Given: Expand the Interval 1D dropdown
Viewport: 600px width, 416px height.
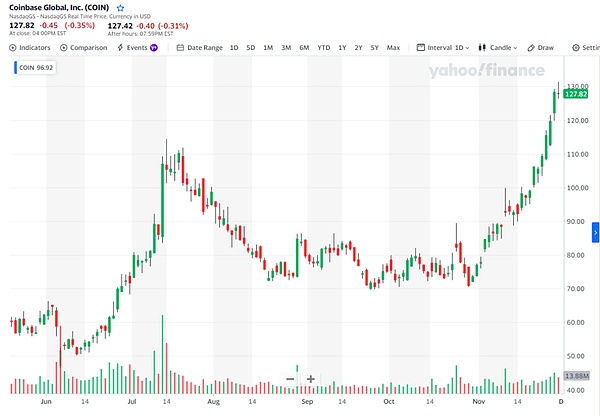Looking at the screenshot, I should (445, 47).
